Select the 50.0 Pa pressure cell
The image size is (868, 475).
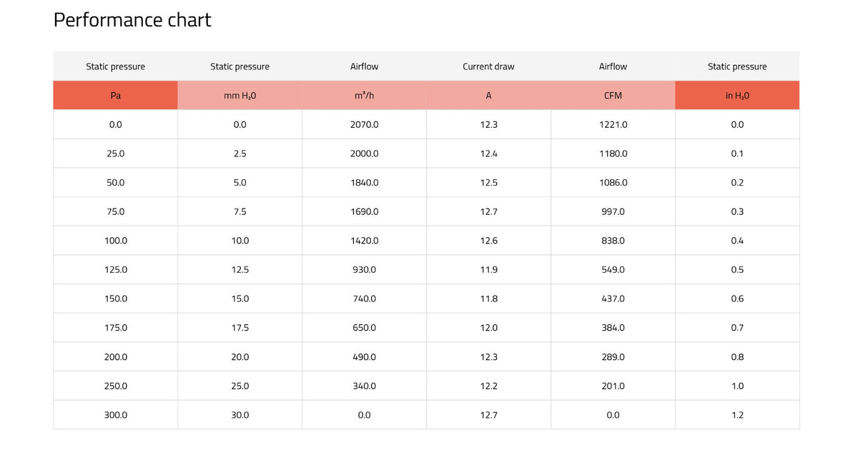[116, 182]
